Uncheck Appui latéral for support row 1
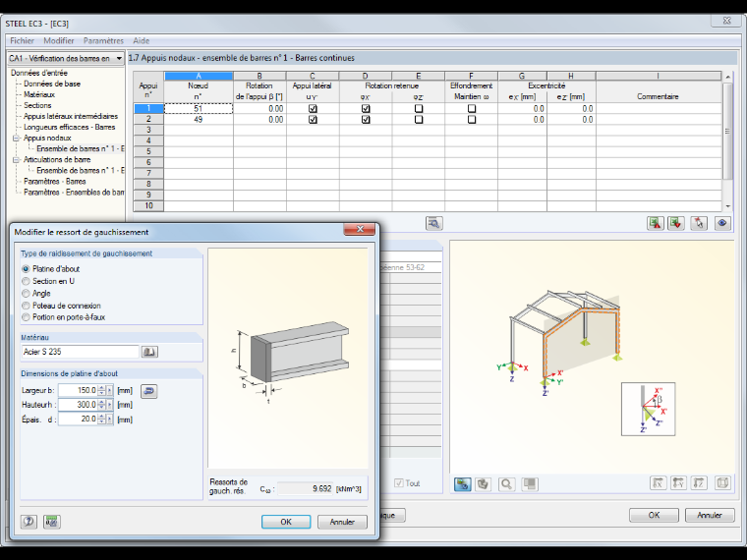Image resolution: width=747 pixels, height=560 pixels. coord(313,109)
